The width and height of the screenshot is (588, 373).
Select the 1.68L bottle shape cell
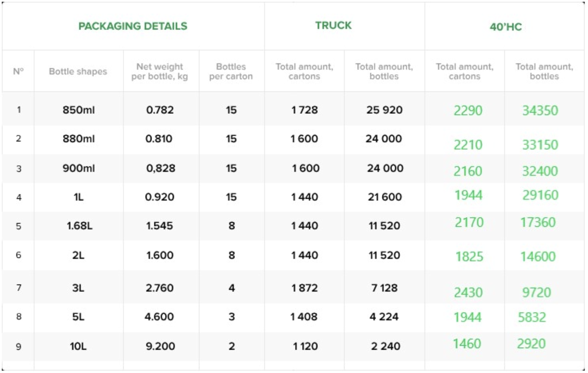[x=80, y=226]
